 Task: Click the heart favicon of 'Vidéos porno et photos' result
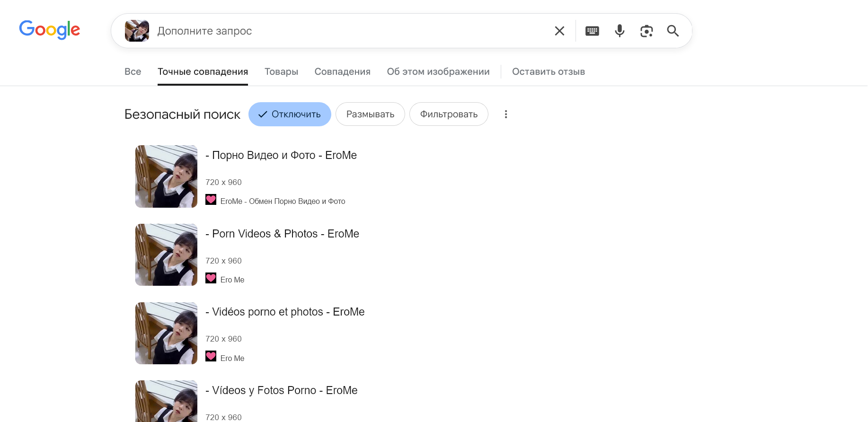coord(211,356)
